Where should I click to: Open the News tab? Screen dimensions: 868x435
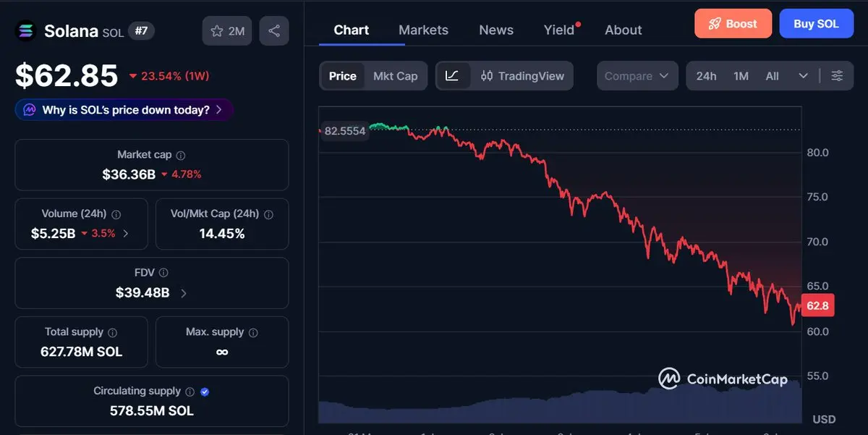coord(496,30)
